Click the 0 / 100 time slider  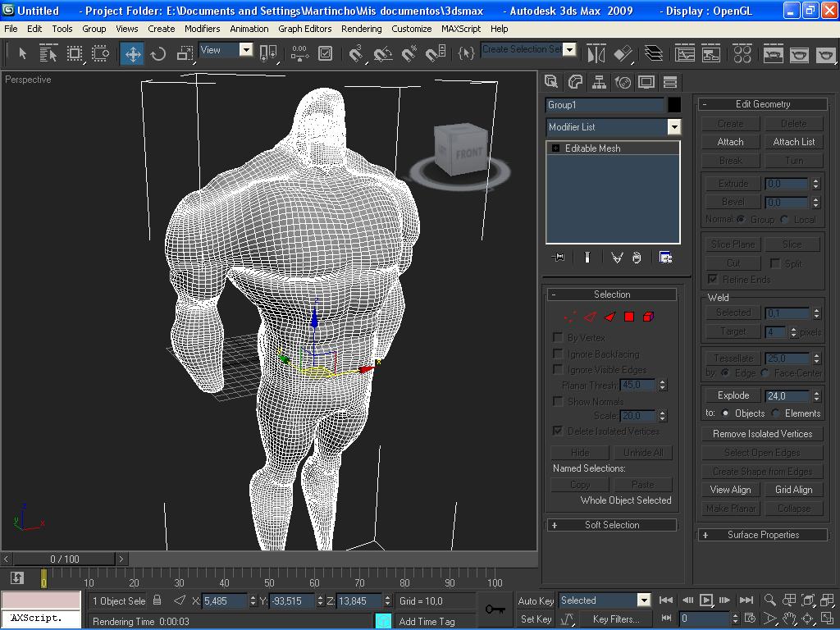click(x=65, y=559)
